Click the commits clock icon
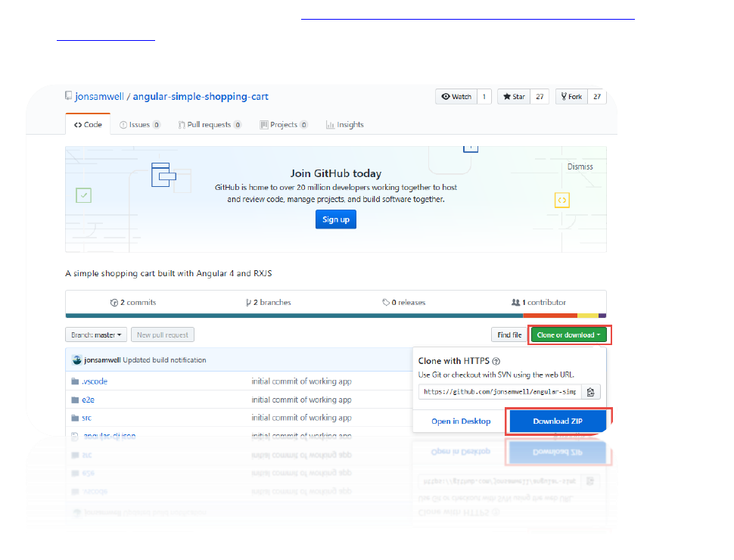The width and height of the screenshot is (734, 560). click(x=114, y=303)
